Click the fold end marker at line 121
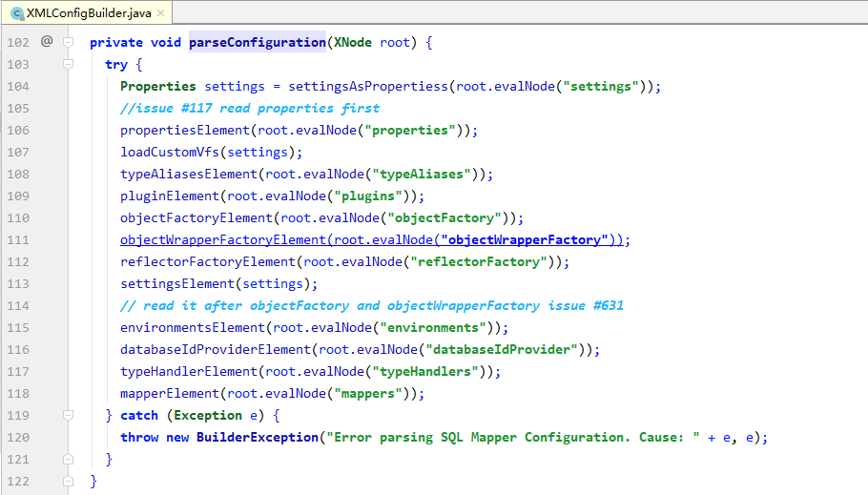This screenshot has height=495, width=868. tap(68, 459)
